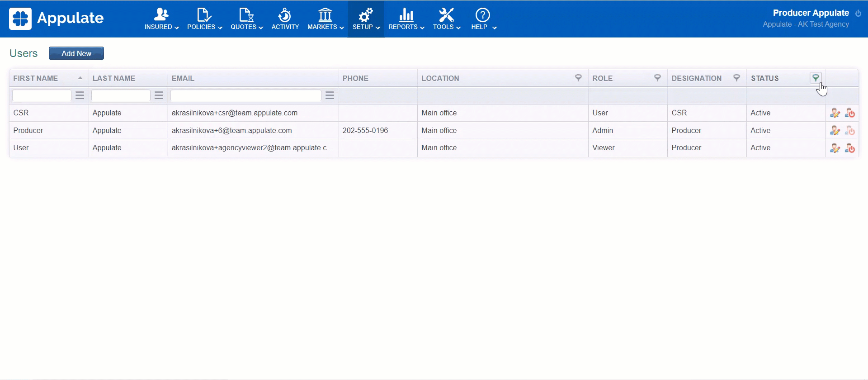This screenshot has width=868, height=380.
Task: Open the Reports dropdown menu
Action: [x=406, y=19]
